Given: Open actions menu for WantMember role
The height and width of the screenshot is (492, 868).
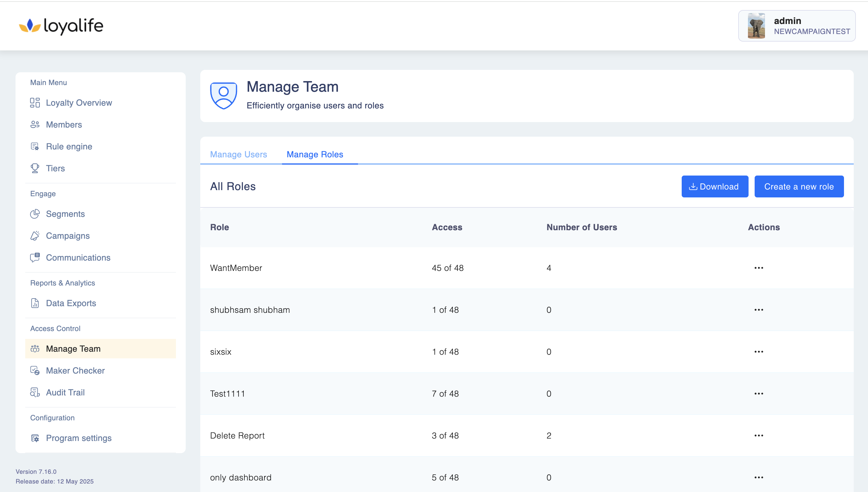Looking at the screenshot, I should (x=759, y=268).
